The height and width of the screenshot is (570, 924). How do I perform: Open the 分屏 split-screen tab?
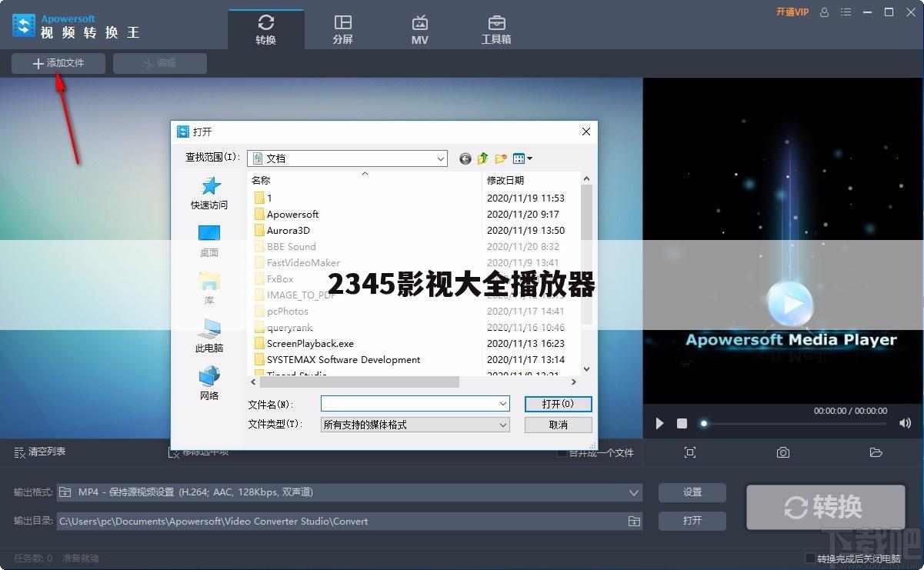342,29
